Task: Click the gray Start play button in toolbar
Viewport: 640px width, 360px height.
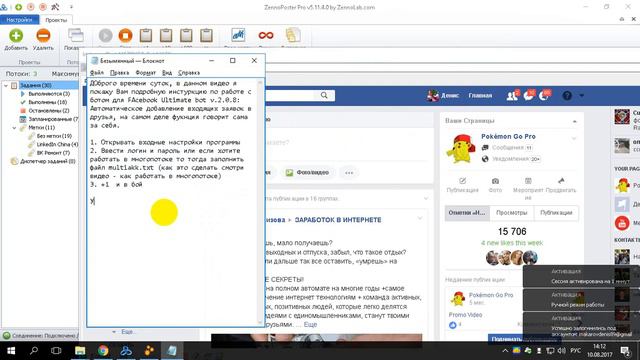Action: [x=105, y=36]
